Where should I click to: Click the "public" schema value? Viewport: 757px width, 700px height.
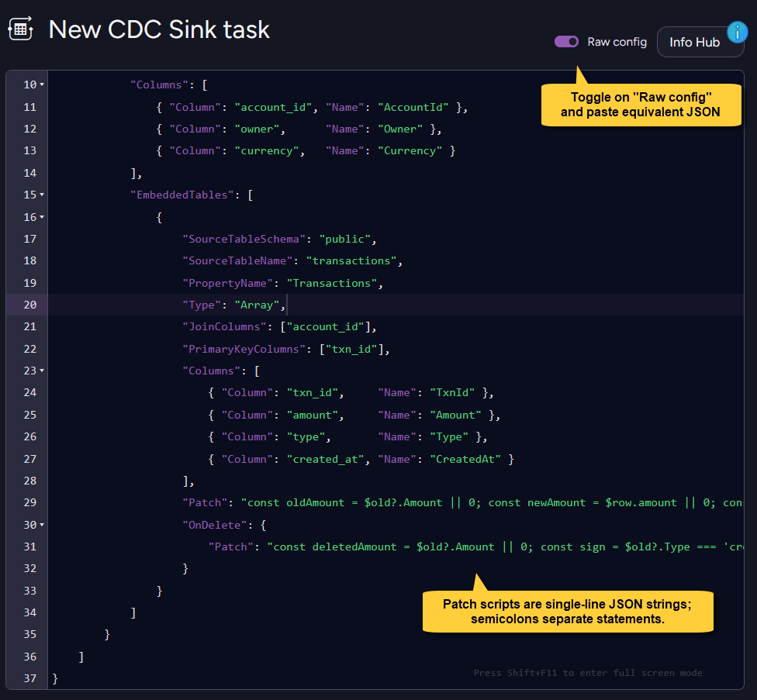[x=344, y=240]
